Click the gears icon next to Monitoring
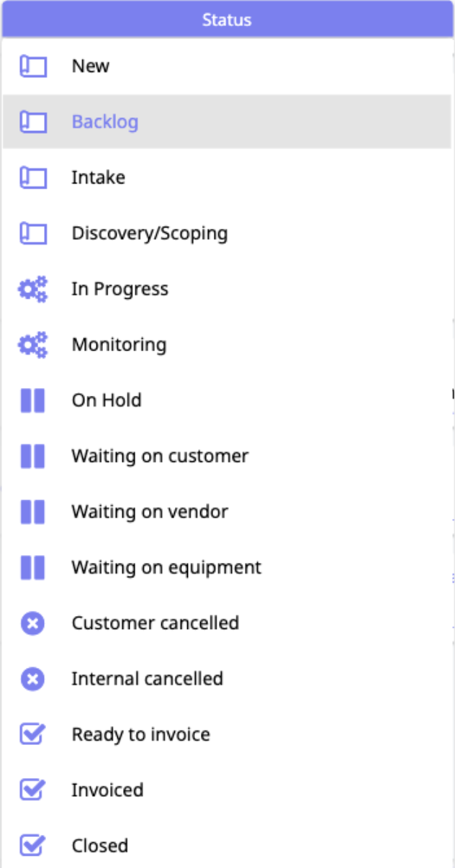The image size is (455, 868). pyautogui.click(x=32, y=345)
